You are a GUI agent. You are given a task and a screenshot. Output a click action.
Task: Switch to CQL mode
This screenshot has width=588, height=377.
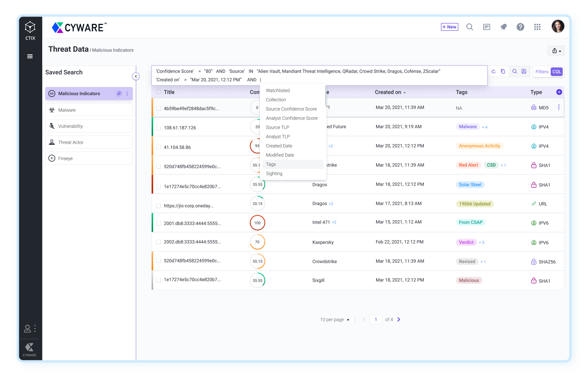(x=557, y=72)
